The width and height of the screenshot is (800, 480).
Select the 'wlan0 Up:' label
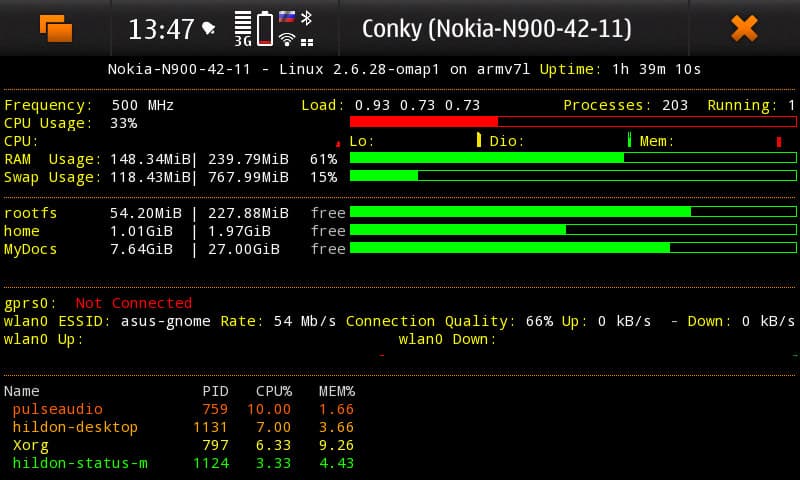pyautogui.click(x=43, y=339)
